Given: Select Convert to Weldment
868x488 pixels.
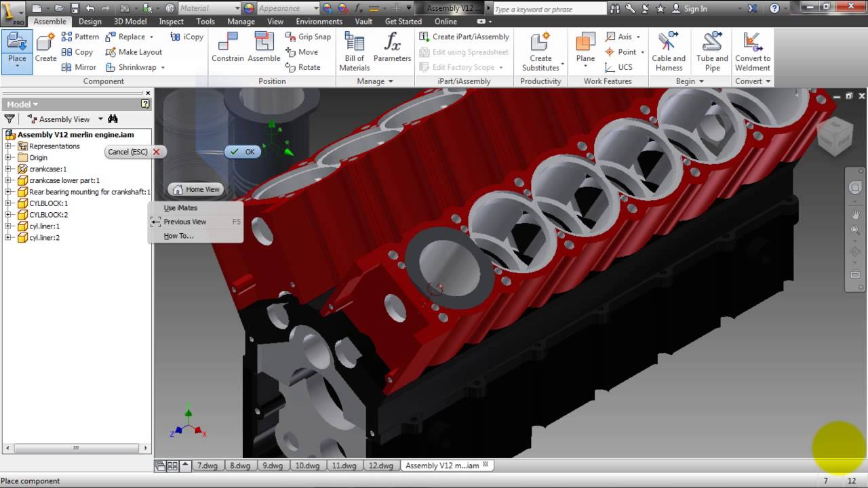Looking at the screenshot, I should click(x=752, y=52).
